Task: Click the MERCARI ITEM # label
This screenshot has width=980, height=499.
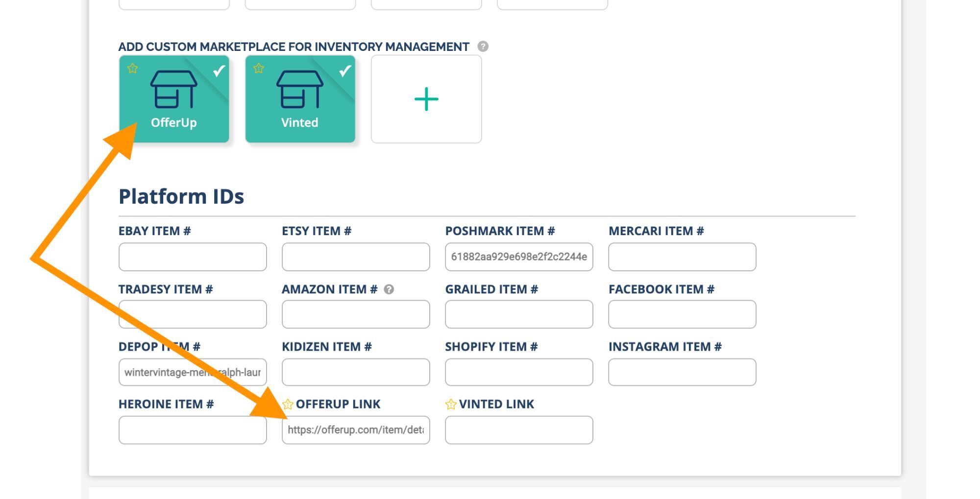Action: point(656,231)
